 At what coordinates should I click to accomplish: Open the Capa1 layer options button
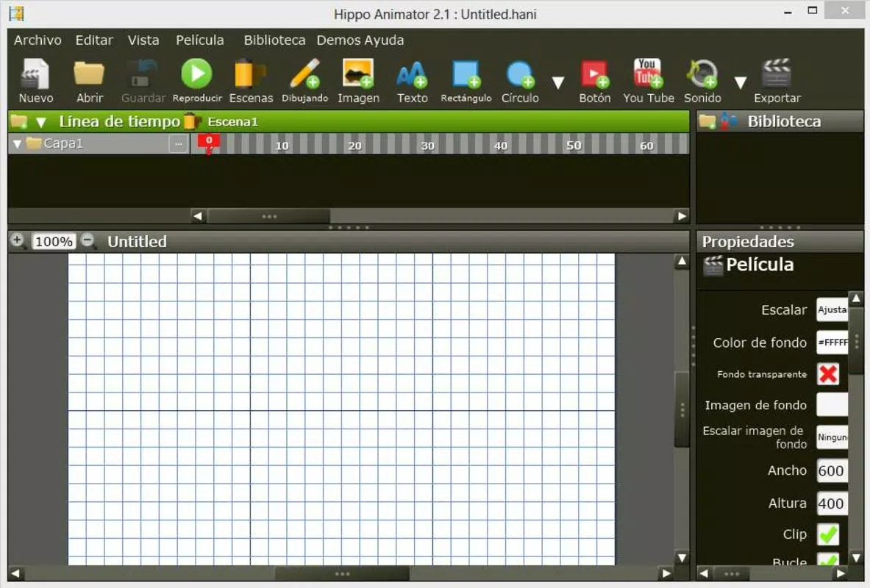(179, 144)
